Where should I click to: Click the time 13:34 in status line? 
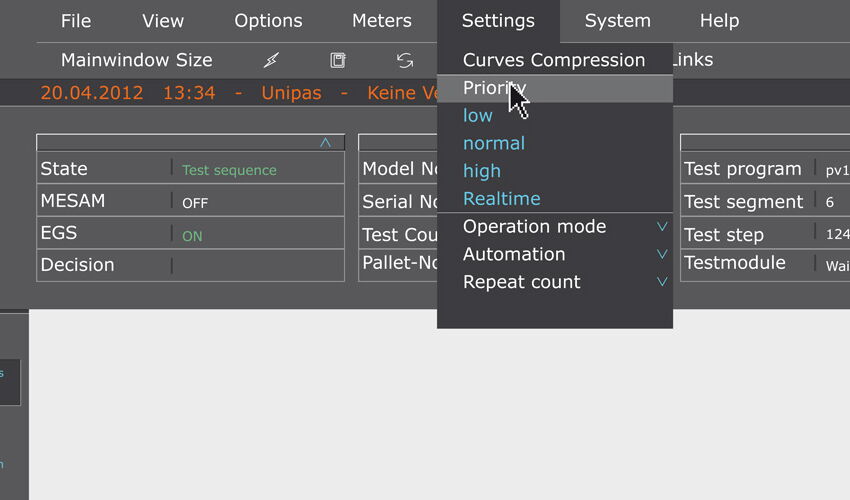[189, 93]
